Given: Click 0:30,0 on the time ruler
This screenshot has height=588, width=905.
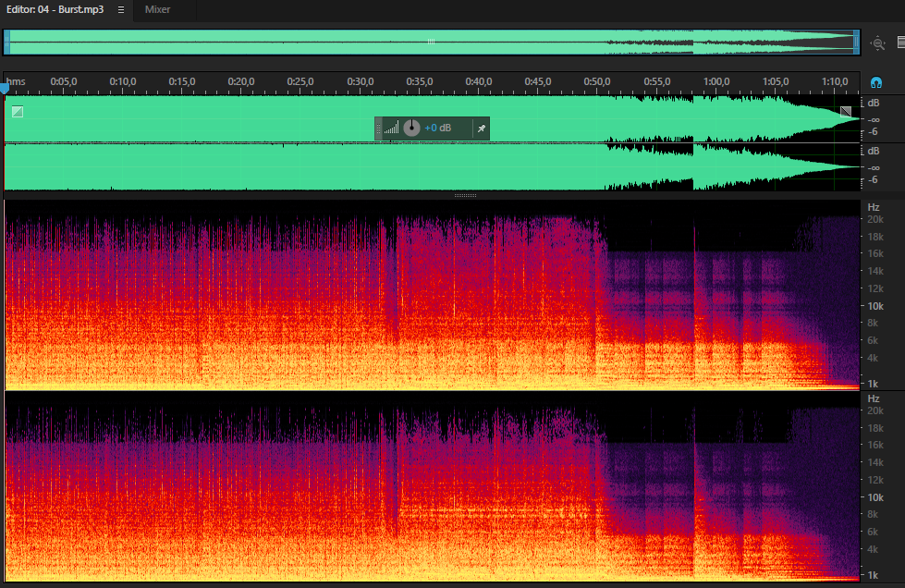Looking at the screenshot, I should pos(361,82).
